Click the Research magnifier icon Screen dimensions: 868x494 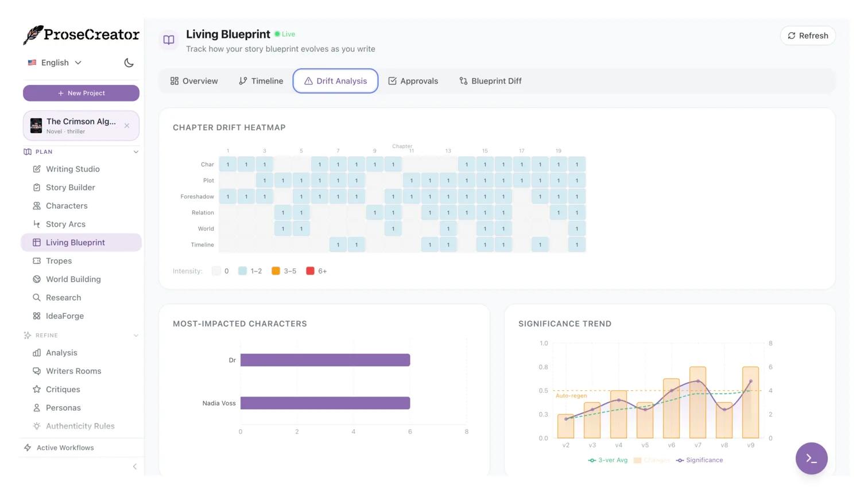[37, 298]
